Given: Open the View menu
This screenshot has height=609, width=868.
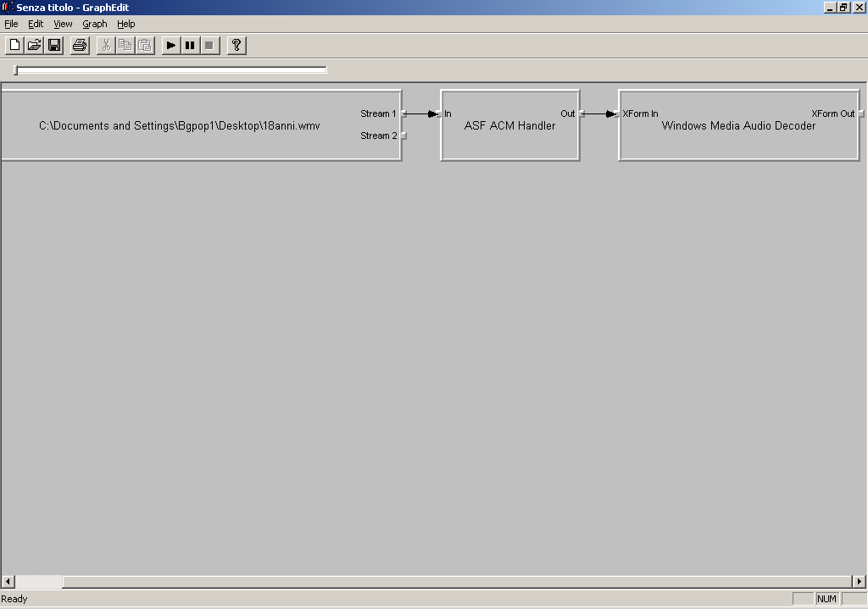Looking at the screenshot, I should point(63,24).
